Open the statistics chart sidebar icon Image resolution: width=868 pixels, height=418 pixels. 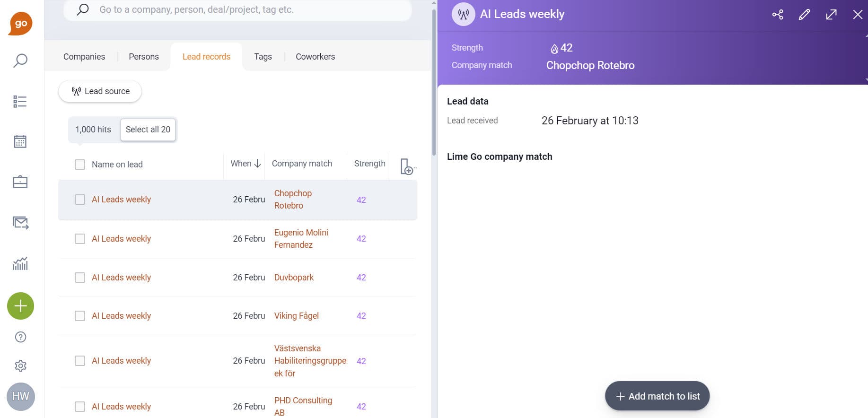pyautogui.click(x=20, y=263)
